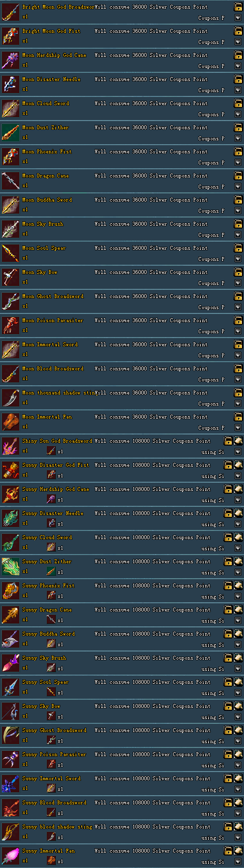Click the Moon Buddha Sword cost text
Screen dimensions: 244x868
click(151, 200)
